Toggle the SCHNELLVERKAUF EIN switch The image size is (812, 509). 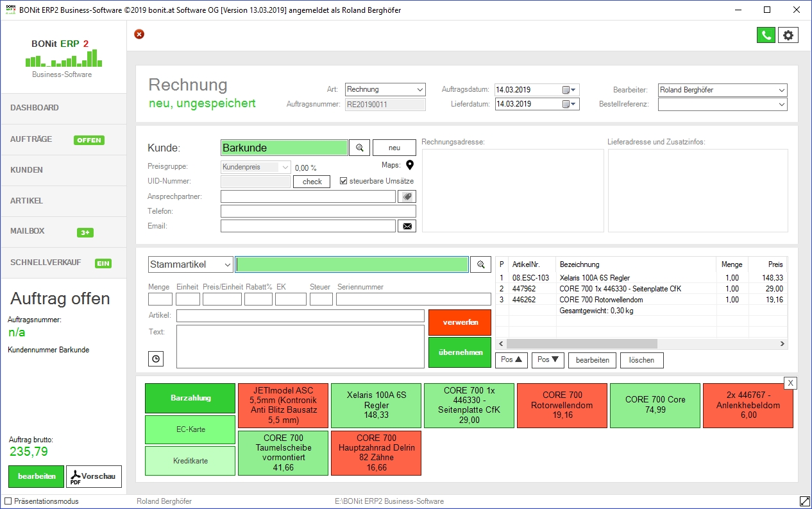[x=103, y=263]
